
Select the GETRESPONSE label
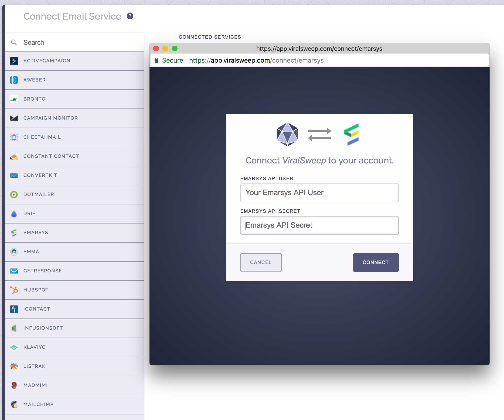click(42, 271)
